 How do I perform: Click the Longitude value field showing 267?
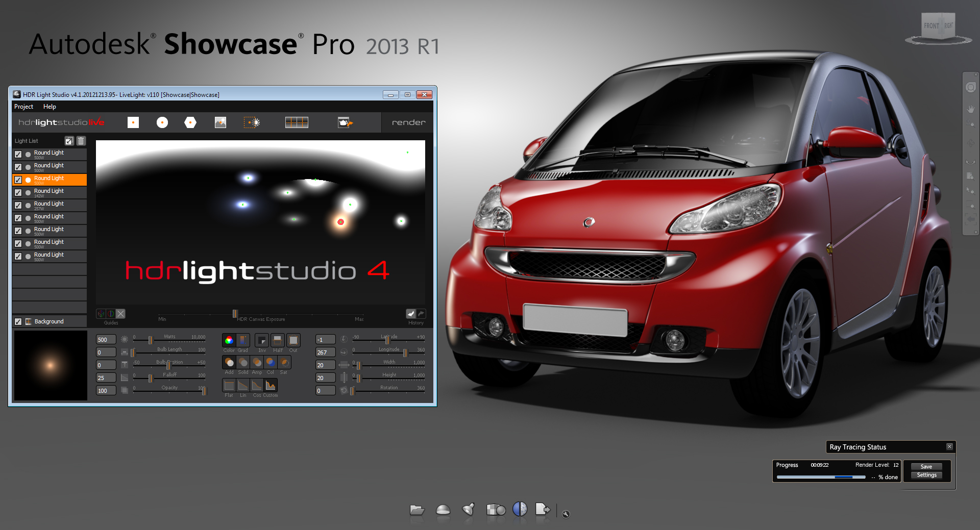pos(326,352)
